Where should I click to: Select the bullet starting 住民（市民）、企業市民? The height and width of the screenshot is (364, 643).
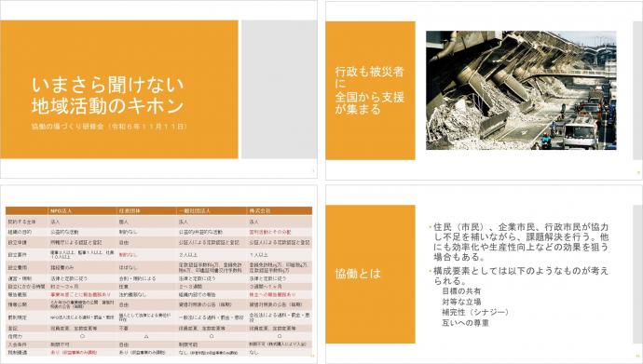tap(521, 242)
